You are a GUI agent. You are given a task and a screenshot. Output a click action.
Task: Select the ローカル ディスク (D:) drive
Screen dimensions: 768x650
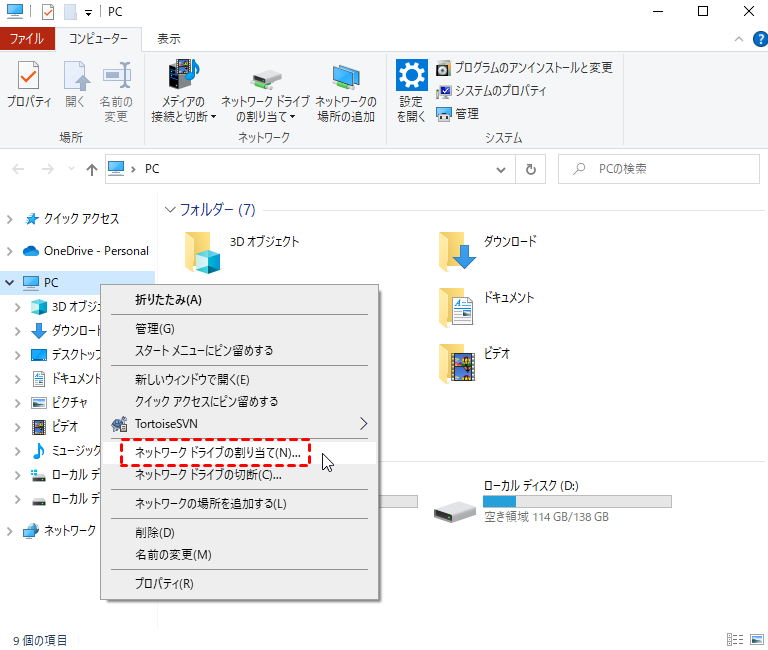pyautogui.click(x=552, y=501)
